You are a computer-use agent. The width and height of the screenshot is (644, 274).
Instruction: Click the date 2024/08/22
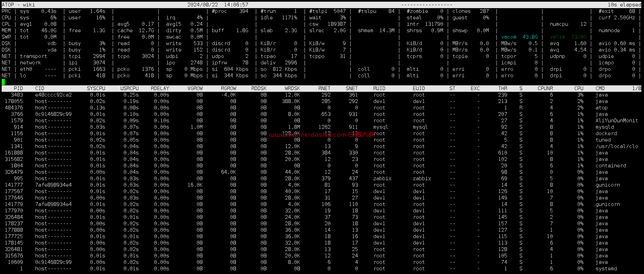point(203,5)
